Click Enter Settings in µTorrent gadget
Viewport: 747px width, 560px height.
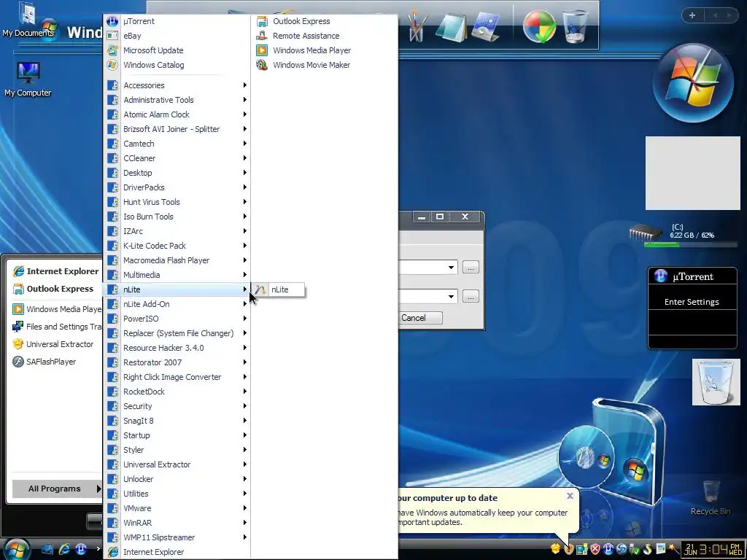pyautogui.click(x=692, y=302)
